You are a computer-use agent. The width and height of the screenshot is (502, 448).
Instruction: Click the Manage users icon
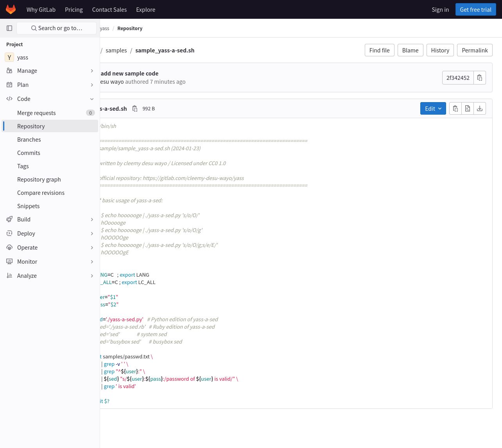pos(9,71)
